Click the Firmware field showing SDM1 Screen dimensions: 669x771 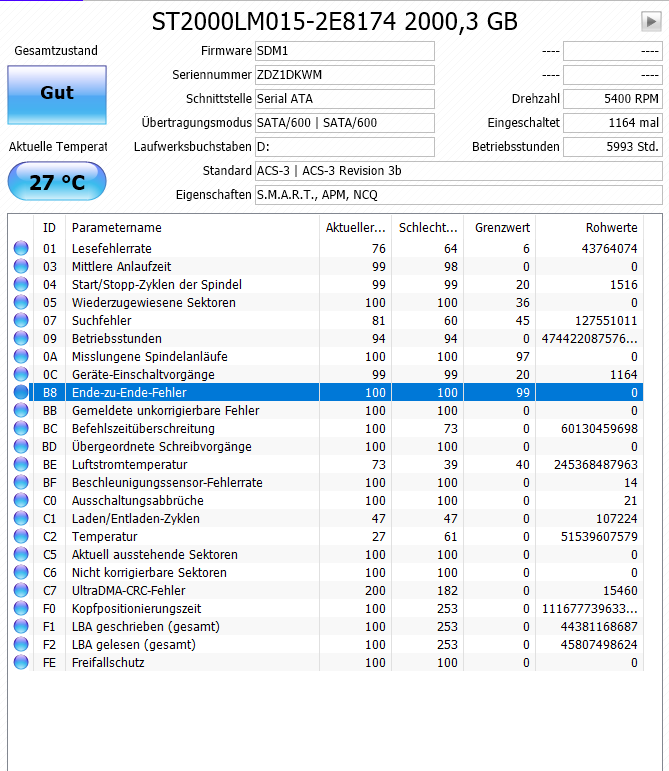pyautogui.click(x=345, y=51)
